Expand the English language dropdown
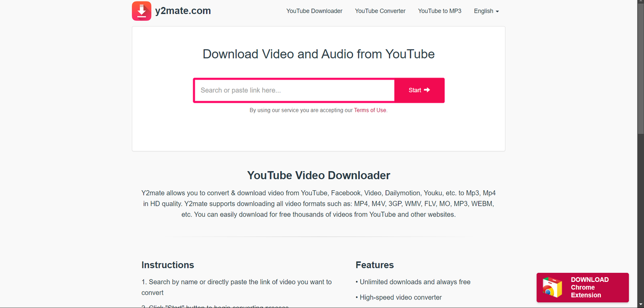The height and width of the screenshot is (308, 644). [x=486, y=11]
